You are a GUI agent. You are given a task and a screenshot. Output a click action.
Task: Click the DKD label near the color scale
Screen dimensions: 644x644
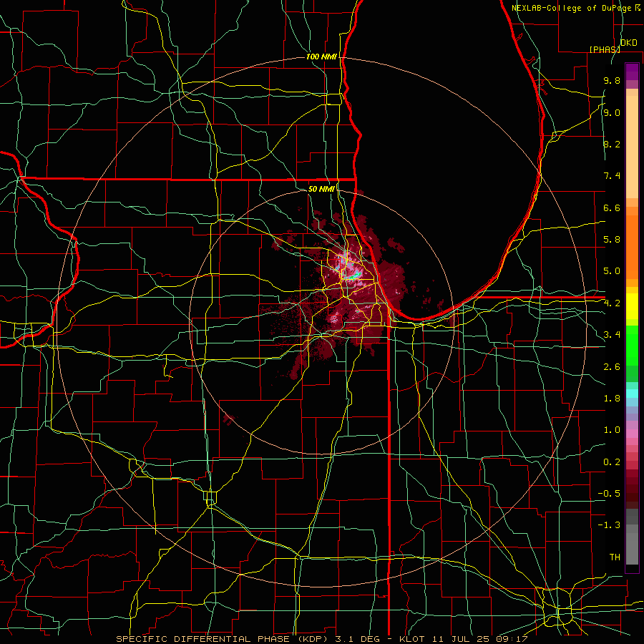(x=629, y=43)
